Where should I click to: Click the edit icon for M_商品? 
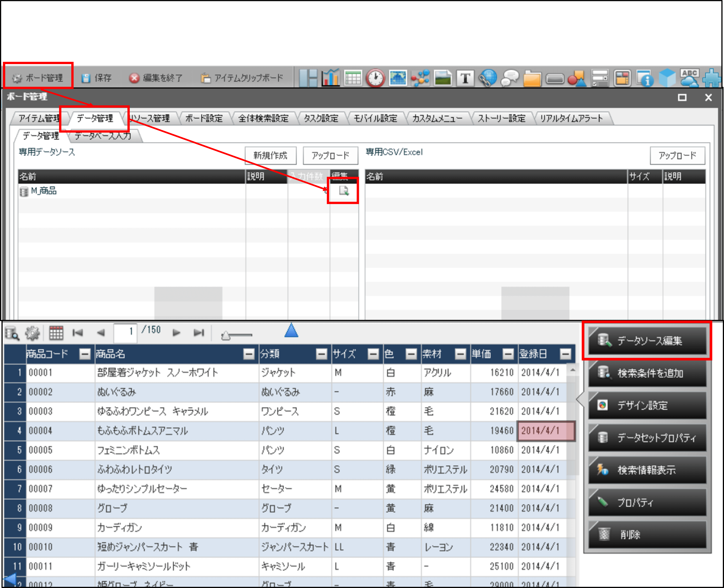[x=343, y=191]
